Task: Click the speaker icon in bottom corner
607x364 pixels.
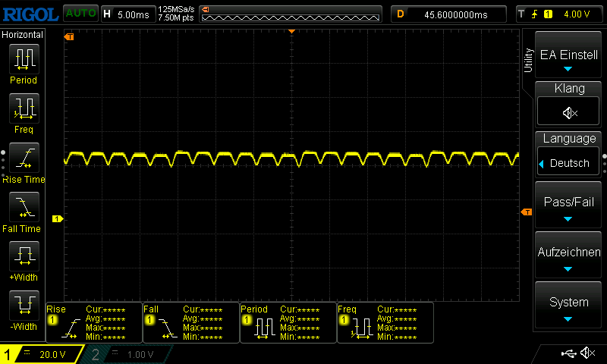Action: coord(587,353)
